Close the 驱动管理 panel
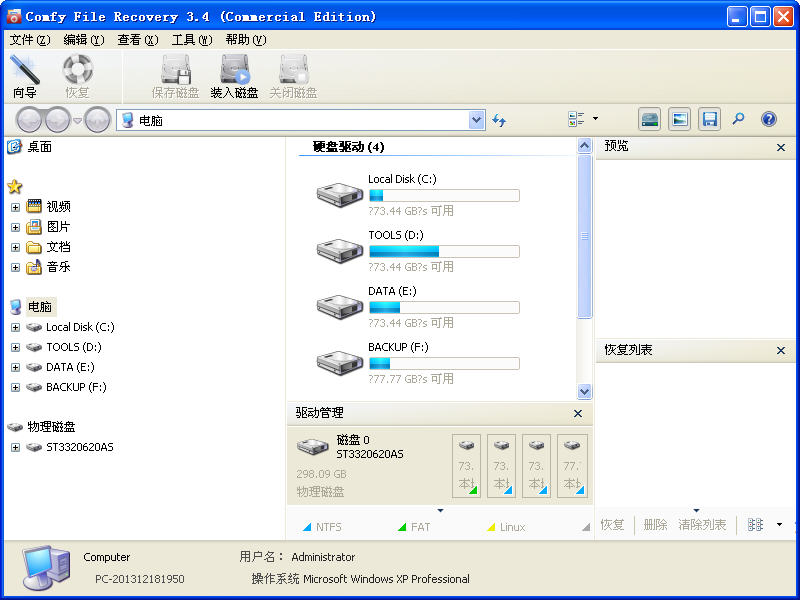This screenshot has width=800, height=600. coord(577,413)
